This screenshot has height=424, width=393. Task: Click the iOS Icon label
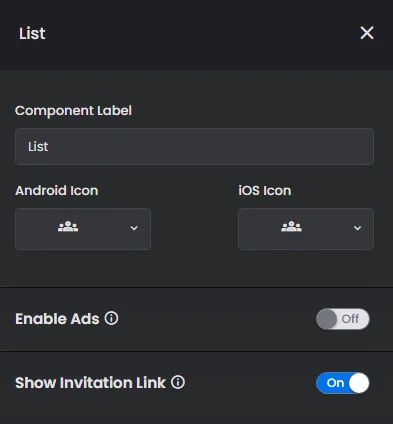click(265, 191)
